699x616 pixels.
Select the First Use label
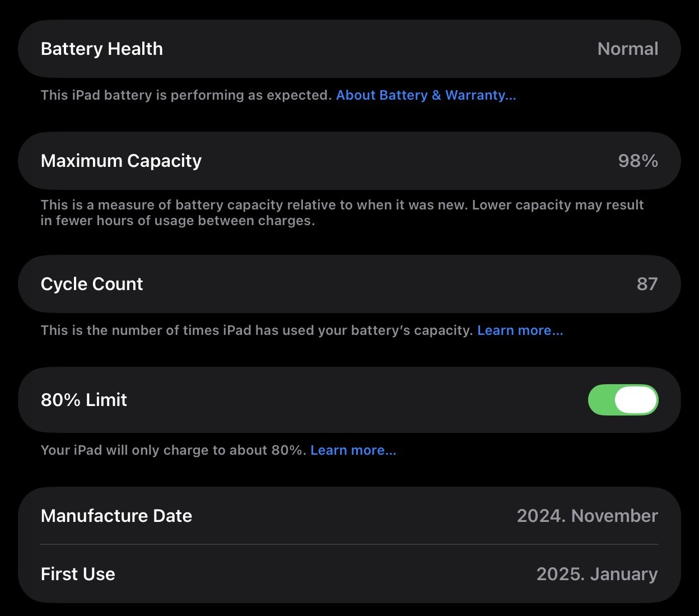(x=78, y=574)
